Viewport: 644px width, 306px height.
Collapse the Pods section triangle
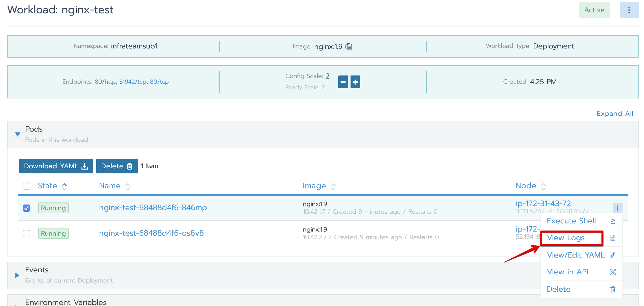(x=18, y=134)
